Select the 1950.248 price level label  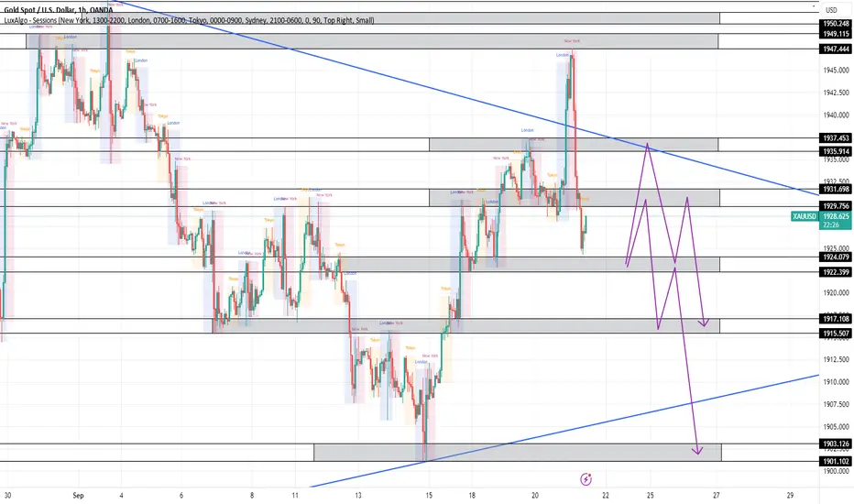(x=835, y=24)
